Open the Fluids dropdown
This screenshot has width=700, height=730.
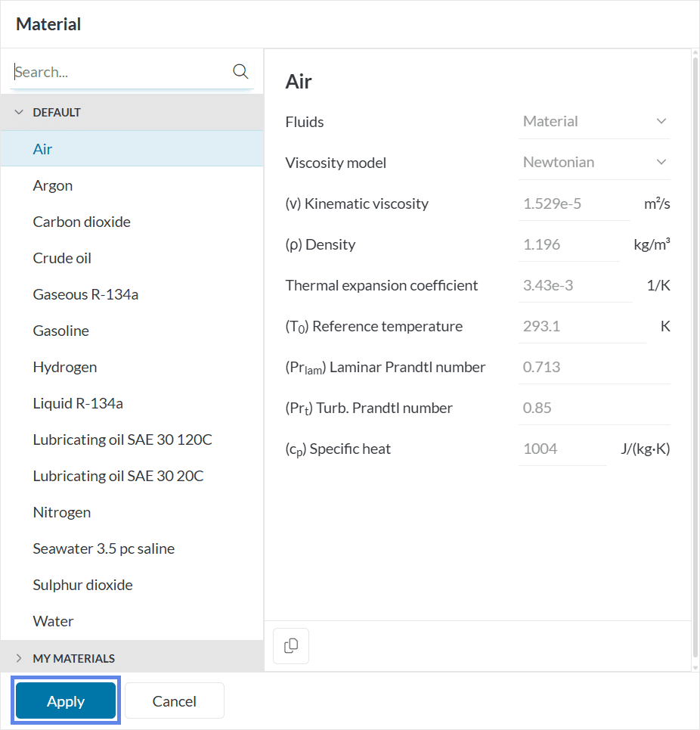tap(594, 122)
